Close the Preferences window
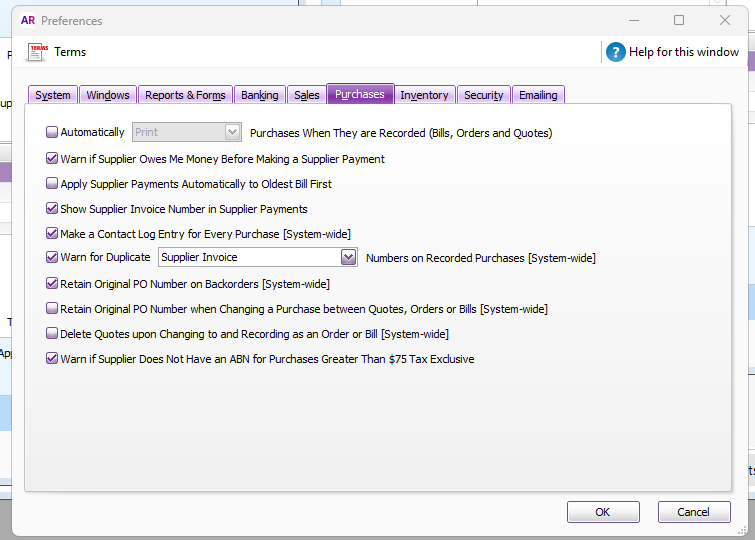Screen dimensions: 755x540 click(x=724, y=20)
